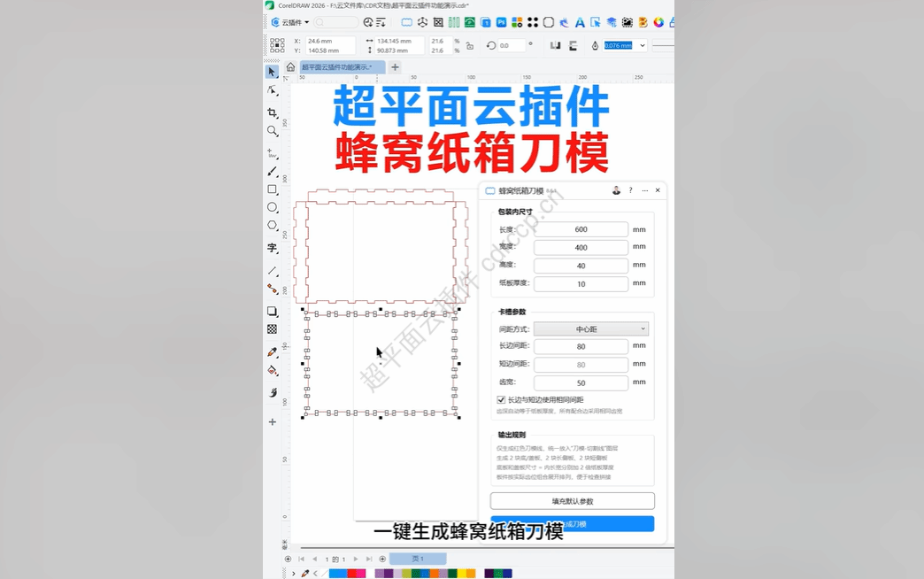Click the 纸板厚度 field showing 10
This screenshot has height=579, width=924.
coord(581,284)
